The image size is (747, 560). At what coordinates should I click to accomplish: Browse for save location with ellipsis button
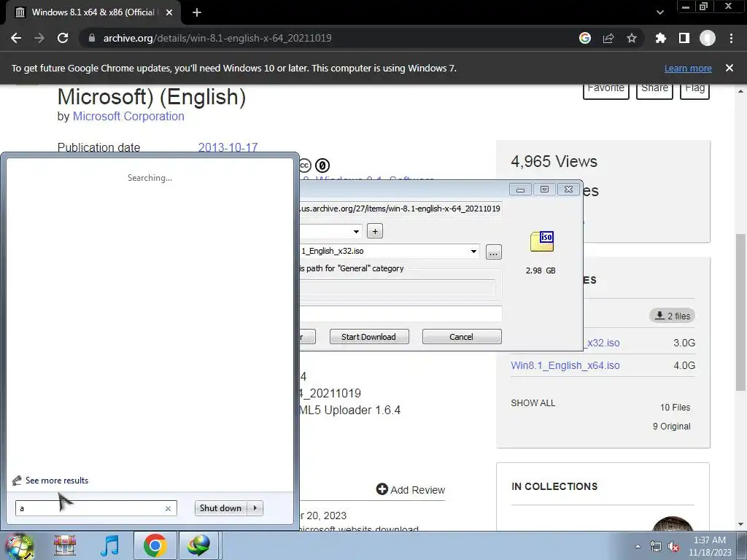pos(494,252)
